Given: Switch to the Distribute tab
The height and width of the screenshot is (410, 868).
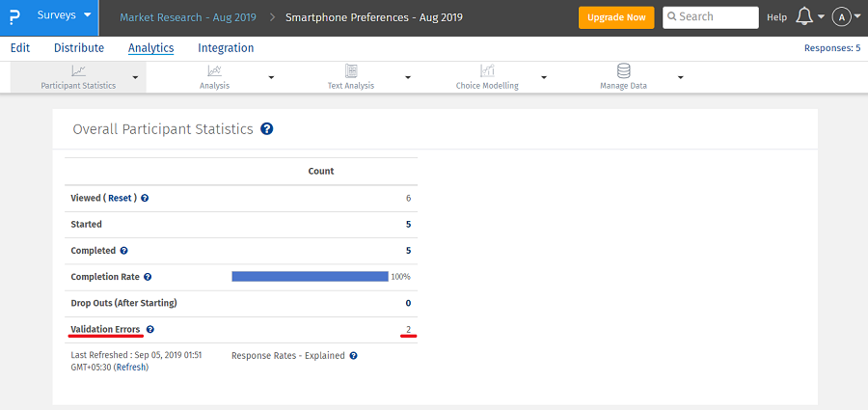Looking at the screenshot, I should (79, 48).
